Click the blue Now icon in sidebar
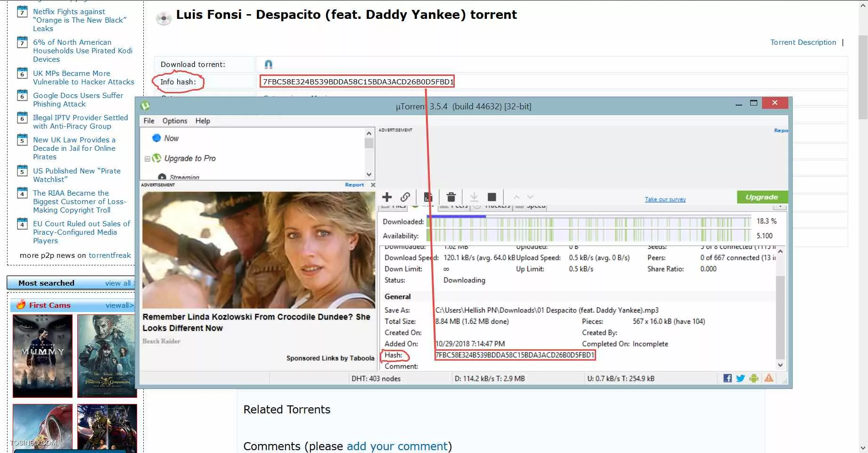The width and height of the screenshot is (868, 453). pyautogui.click(x=156, y=138)
